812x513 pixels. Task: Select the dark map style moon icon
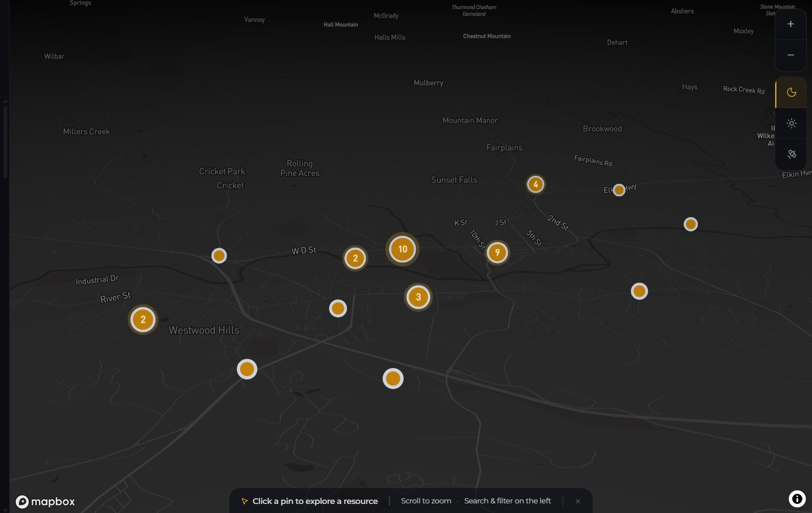791,92
